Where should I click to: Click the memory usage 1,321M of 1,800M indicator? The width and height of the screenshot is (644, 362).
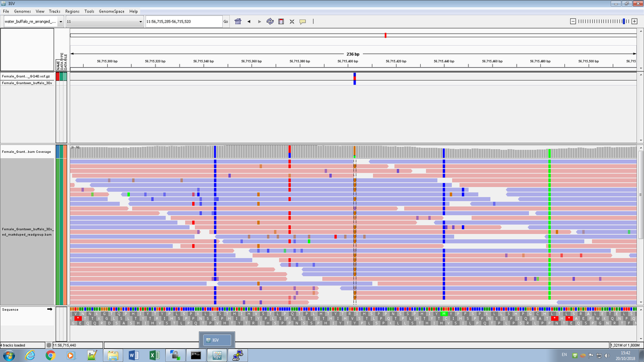[x=626, y=345]
